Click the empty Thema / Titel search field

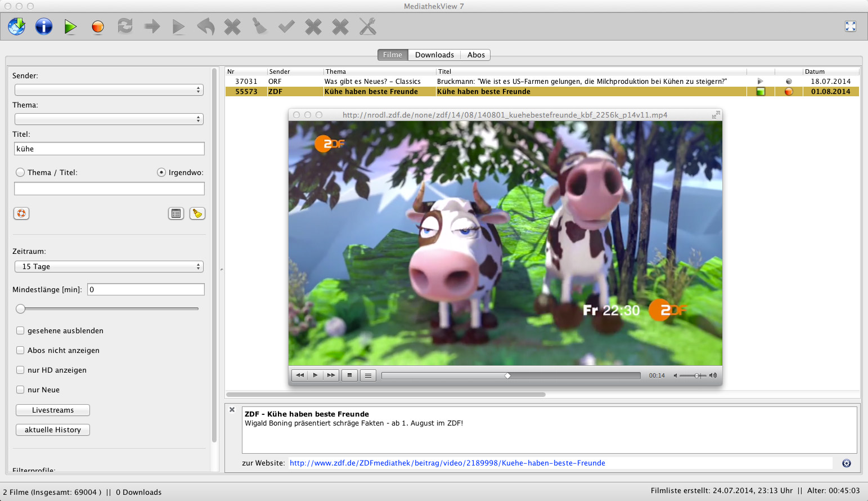tap(109, 189)
